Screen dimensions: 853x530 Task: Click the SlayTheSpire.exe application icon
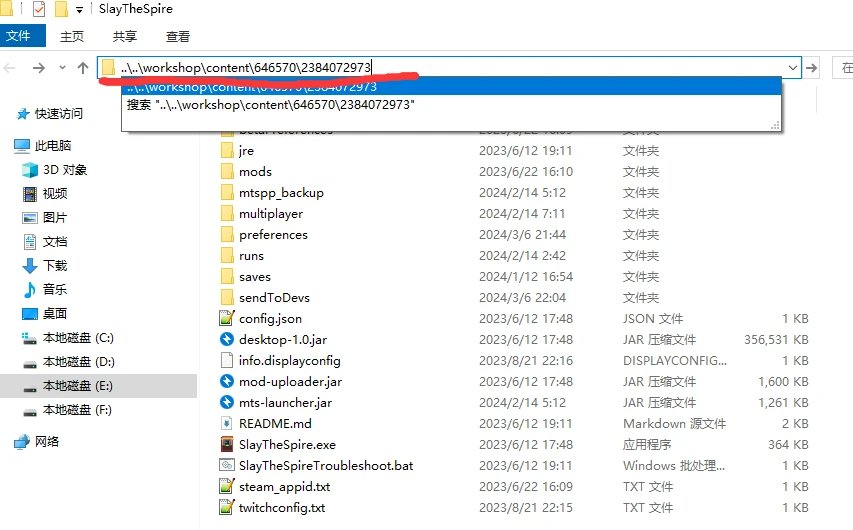point(227,445)
